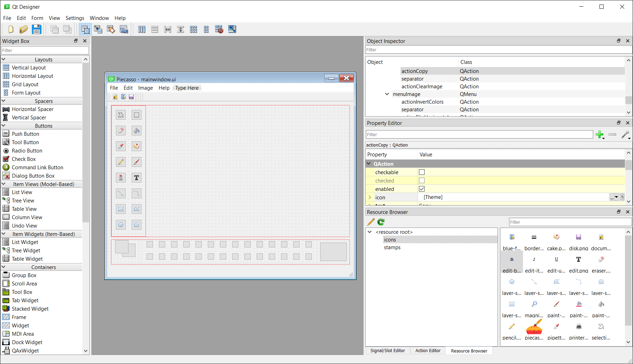The image size is (633, 364).
Task: Activate Edit Widgets mode in the toolbar
Action: pyautogui.click(x=85, y=29)
